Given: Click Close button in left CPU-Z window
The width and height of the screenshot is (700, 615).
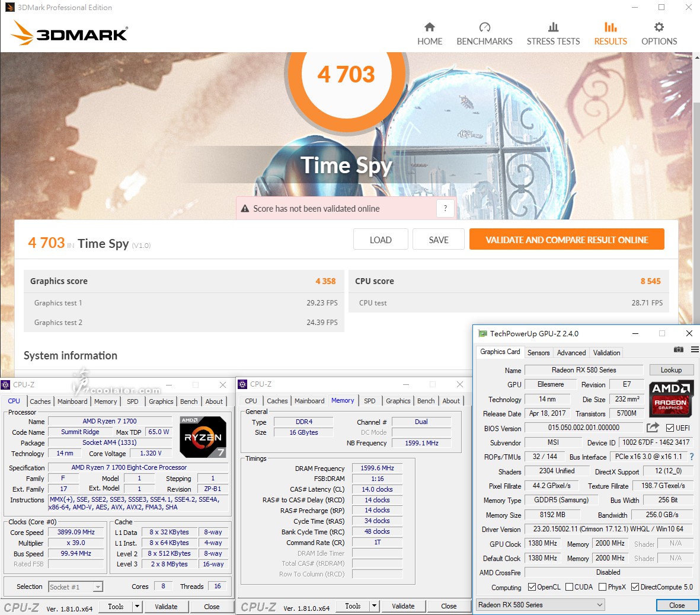Looking at the screenshot, I should [212, 607].
